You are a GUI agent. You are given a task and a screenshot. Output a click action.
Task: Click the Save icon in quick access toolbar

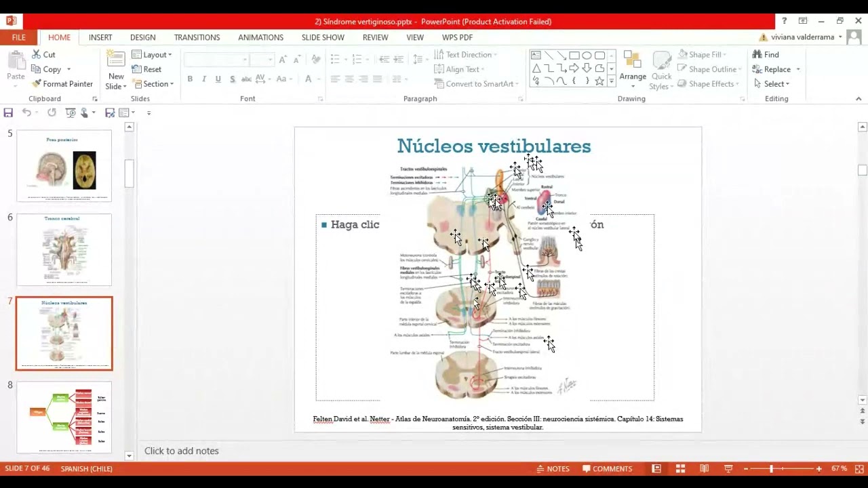tap(8, 113)
